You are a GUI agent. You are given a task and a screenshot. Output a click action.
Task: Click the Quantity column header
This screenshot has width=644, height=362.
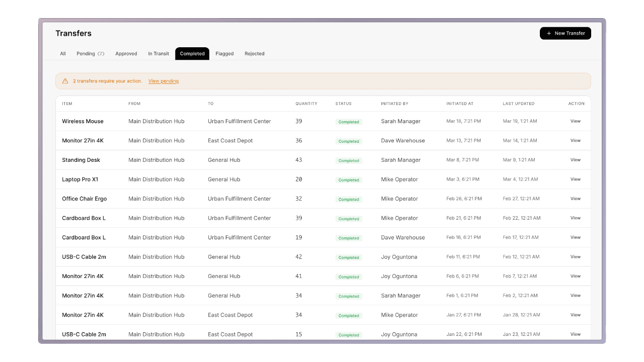(x=306, y=104)
